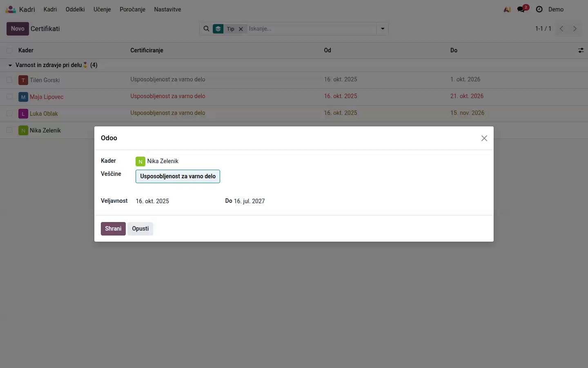588x368 pixels.
Task: Click Luka Oblak's avatar icon
Action: point(23,113)
